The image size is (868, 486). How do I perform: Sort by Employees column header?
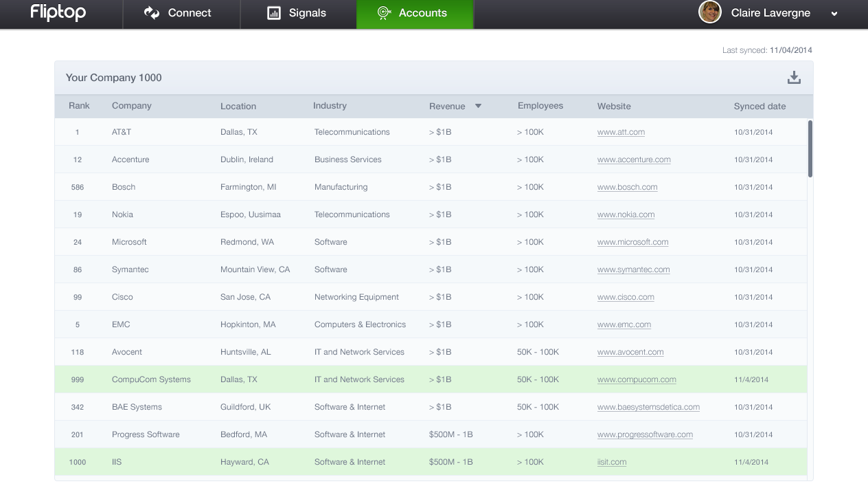tap(540, 106)
